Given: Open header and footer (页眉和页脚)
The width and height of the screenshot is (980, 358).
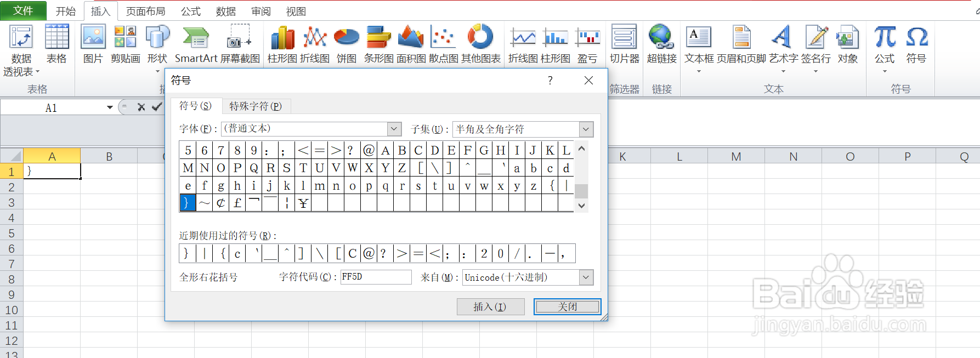Looking at the screenshot, I should pyautogui.click(x=741, y=44).
